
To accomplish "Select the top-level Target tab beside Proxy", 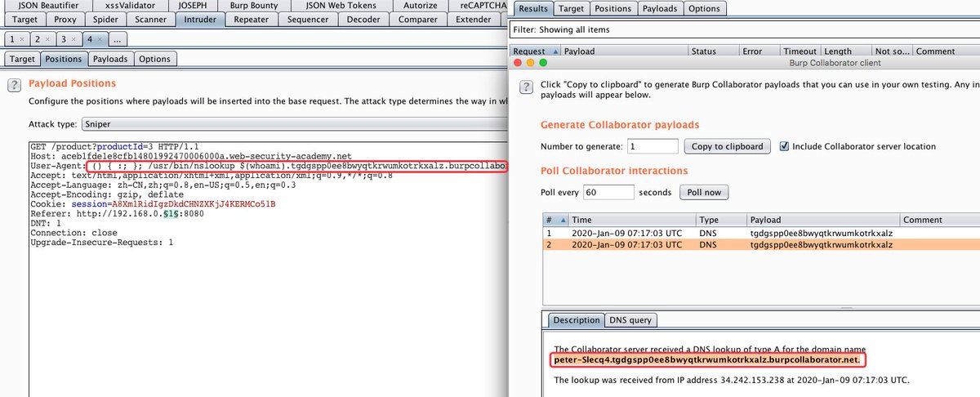I will [24, 19].
